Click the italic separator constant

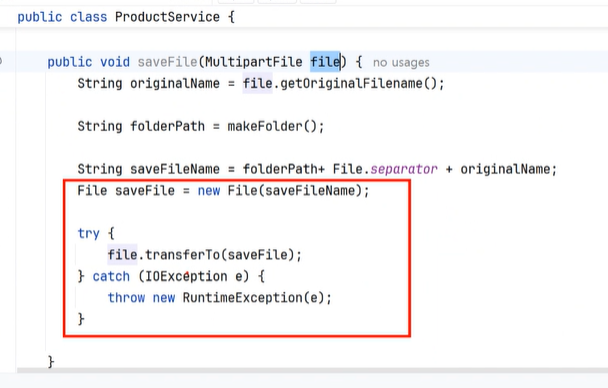point(404,169)
